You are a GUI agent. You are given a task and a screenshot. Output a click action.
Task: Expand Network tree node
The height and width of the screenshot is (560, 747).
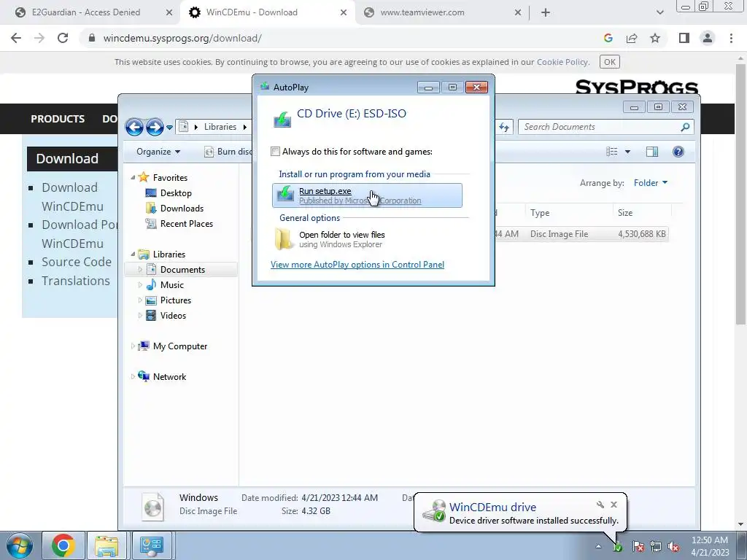[133, 377]
